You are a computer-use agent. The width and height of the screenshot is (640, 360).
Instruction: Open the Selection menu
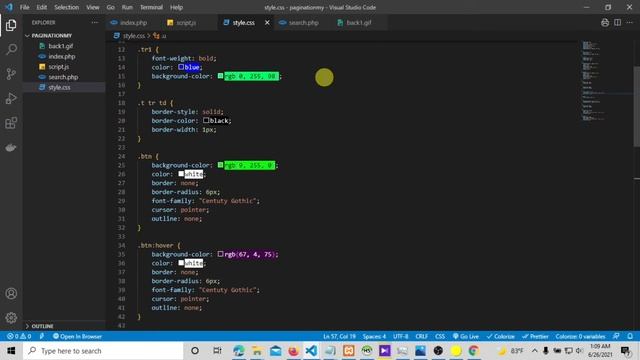pyautogui.click(x=67, y=7)
